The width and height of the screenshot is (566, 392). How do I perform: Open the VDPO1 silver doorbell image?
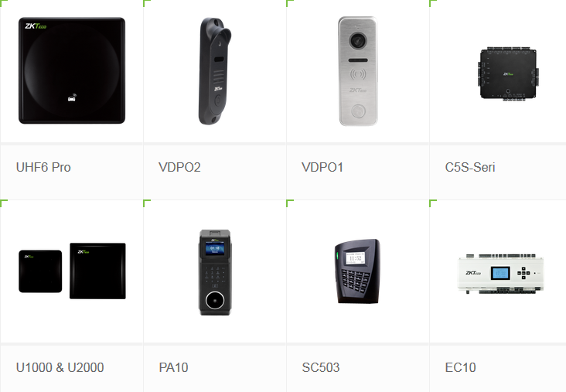tap(358, 71)
